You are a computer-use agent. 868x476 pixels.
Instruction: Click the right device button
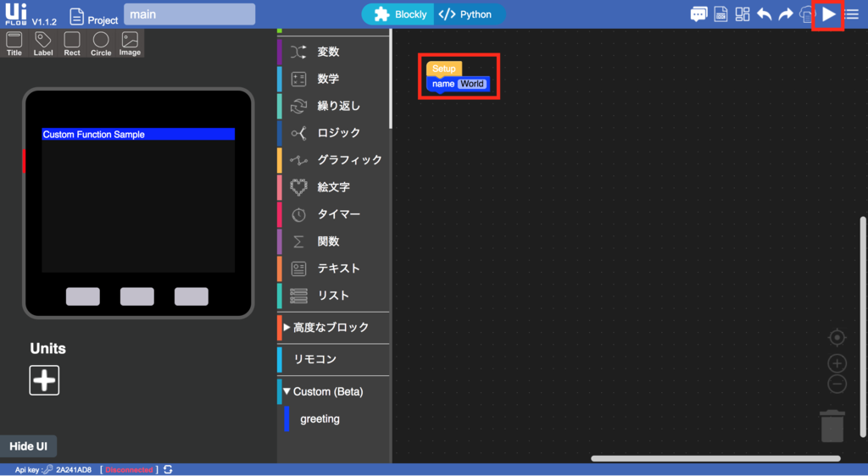[192, 296]
